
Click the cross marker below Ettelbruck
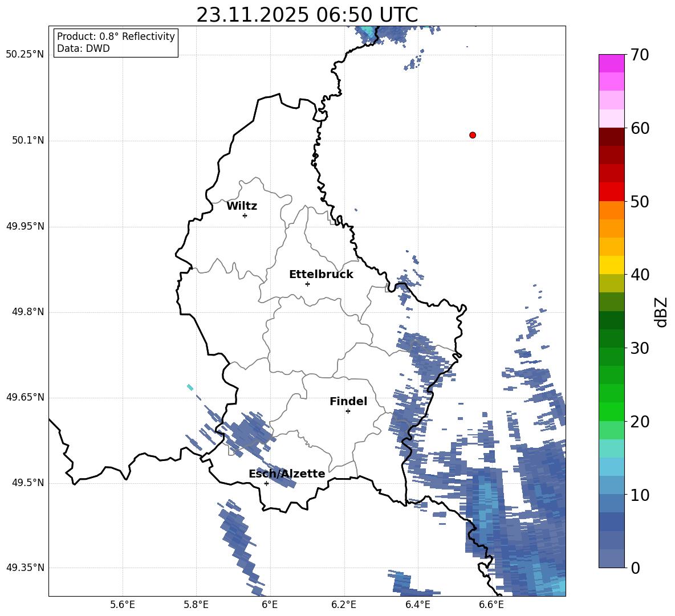pyautogui.click(x=307, y=284)
